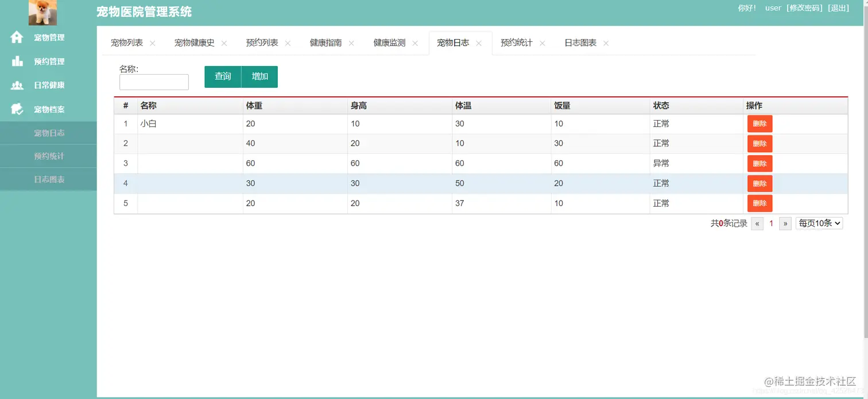
Task: Click the 异常 status cell
Action: (696, 164)
